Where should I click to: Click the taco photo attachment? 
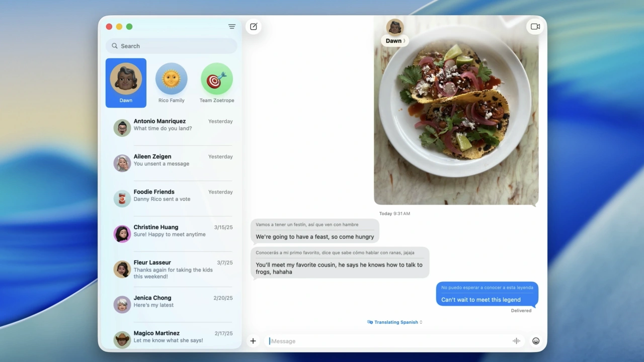click(456, 116)
